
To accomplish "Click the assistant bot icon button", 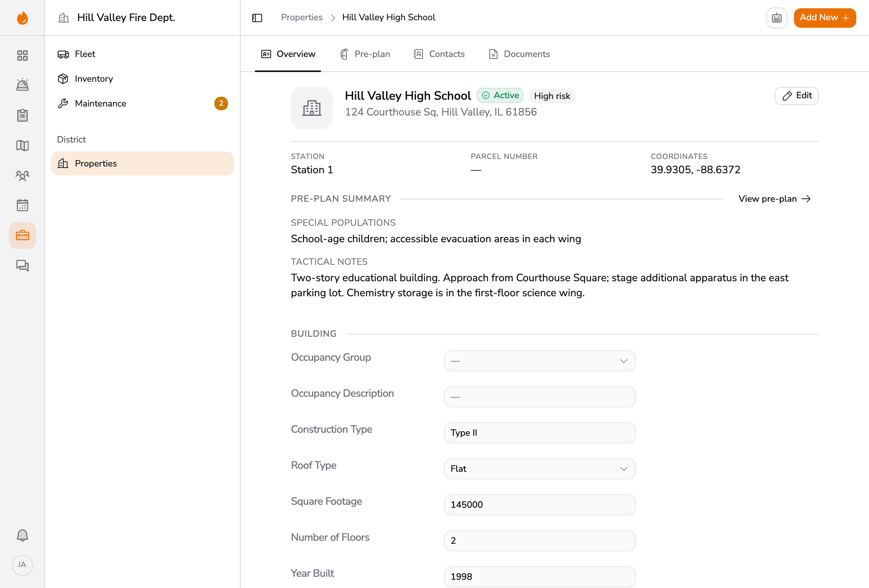I will click(777, 18).
